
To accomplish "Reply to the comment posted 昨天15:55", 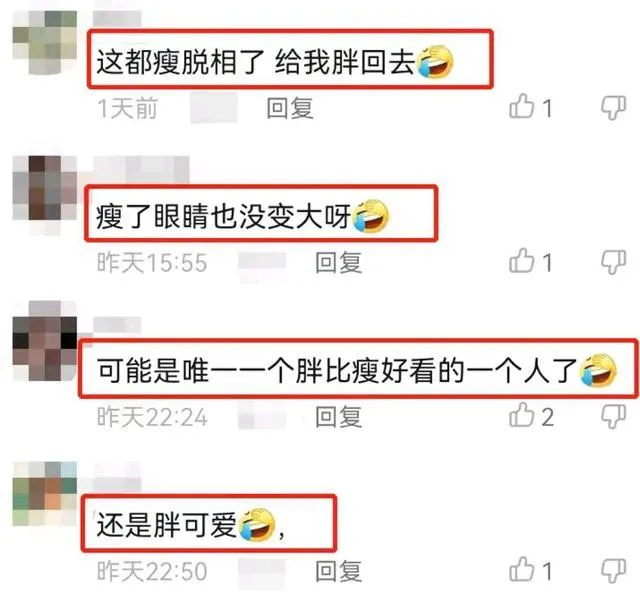I will (338, 262).
